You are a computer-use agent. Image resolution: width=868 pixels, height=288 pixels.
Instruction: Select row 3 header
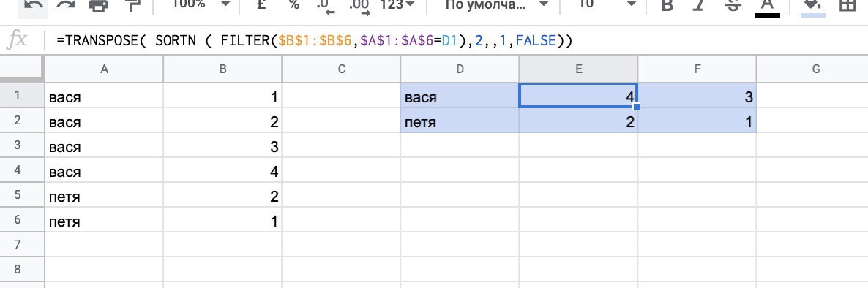pyautogui.click(x=22, y=145)
